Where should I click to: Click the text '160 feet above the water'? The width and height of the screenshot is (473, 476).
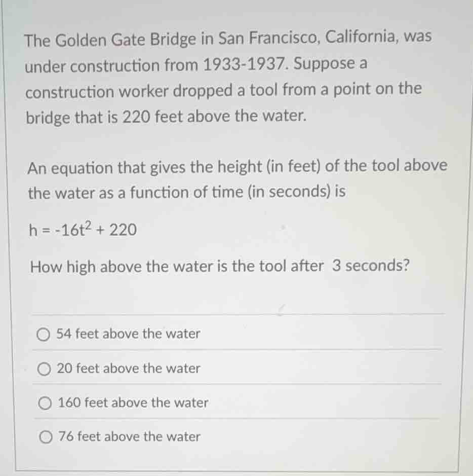point(132,402)
